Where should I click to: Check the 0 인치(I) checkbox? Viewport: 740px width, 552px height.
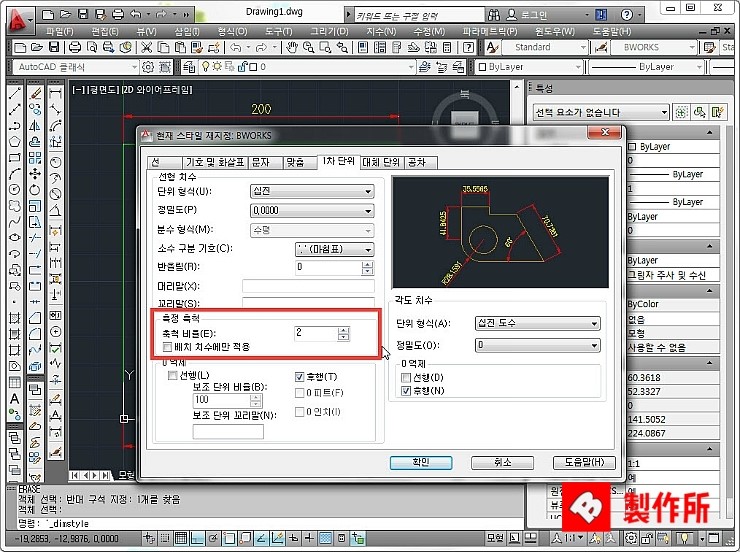[299, 412]
